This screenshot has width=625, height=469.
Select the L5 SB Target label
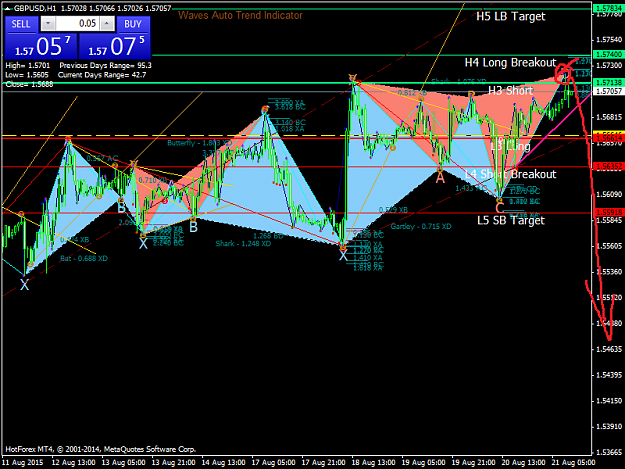pyautogui.click(x=511, y=220)
